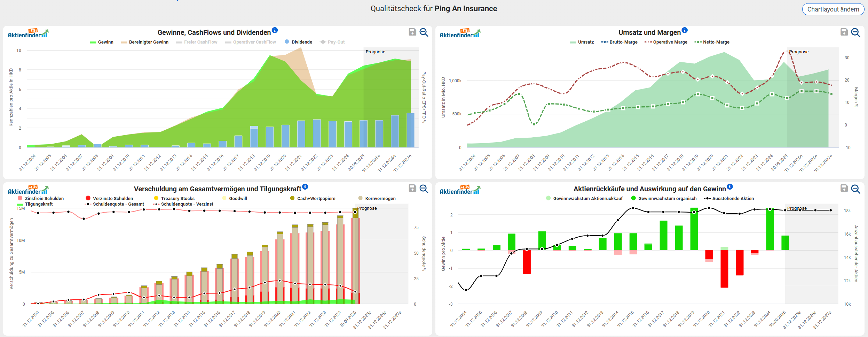Zoom out the Verschuldung chart
Image resolution: width=868 pixels, height=337 pixels.
pos(424,189)
